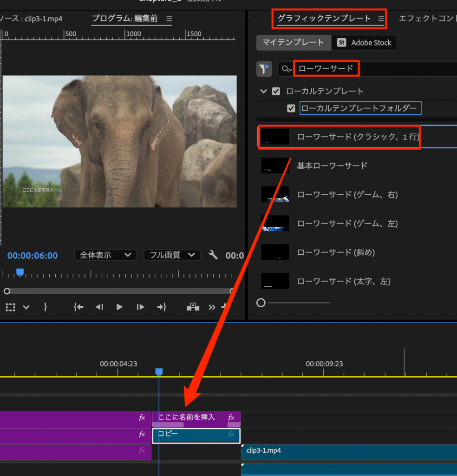This screenshot has width=457, height=476.
Task: Step forward one frame
Action: coord(140,307)
